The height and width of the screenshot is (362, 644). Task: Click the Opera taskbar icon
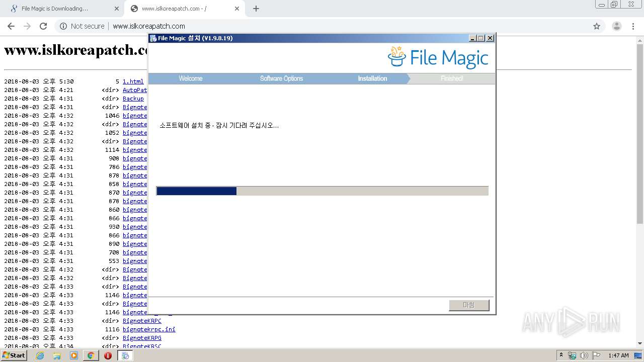pos(108,355)
